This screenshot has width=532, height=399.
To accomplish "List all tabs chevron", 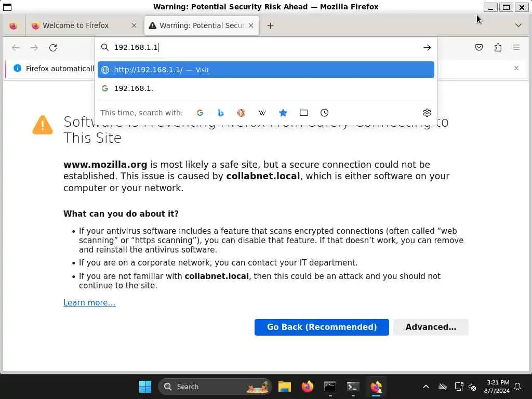I will pos(518,25).
